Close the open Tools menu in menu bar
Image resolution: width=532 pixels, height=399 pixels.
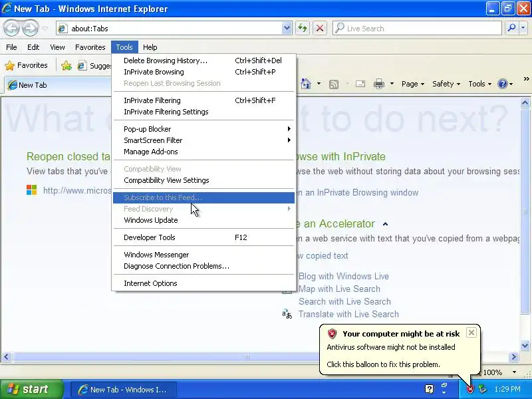click(x=124, y=47)
